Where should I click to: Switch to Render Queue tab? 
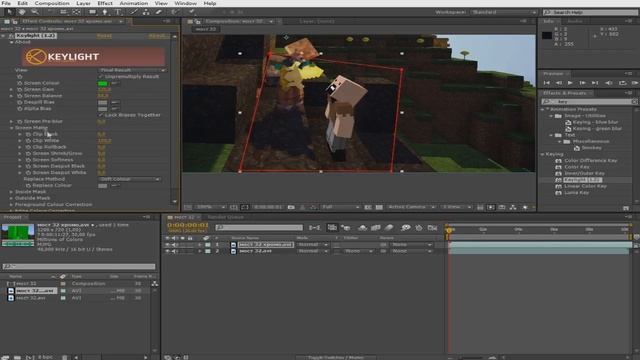(225, 217)
